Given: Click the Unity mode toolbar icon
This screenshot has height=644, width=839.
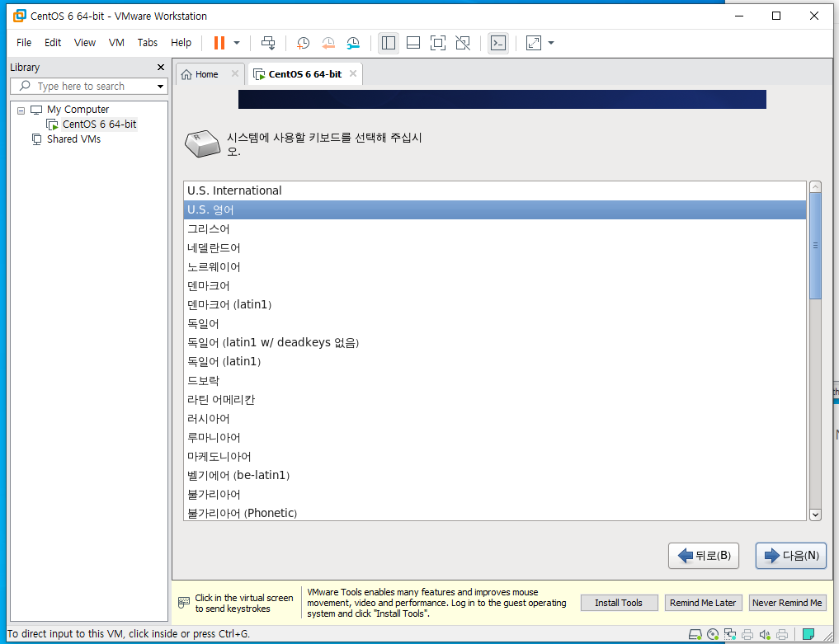Looking at the screenshot, I should click(462, 43).
